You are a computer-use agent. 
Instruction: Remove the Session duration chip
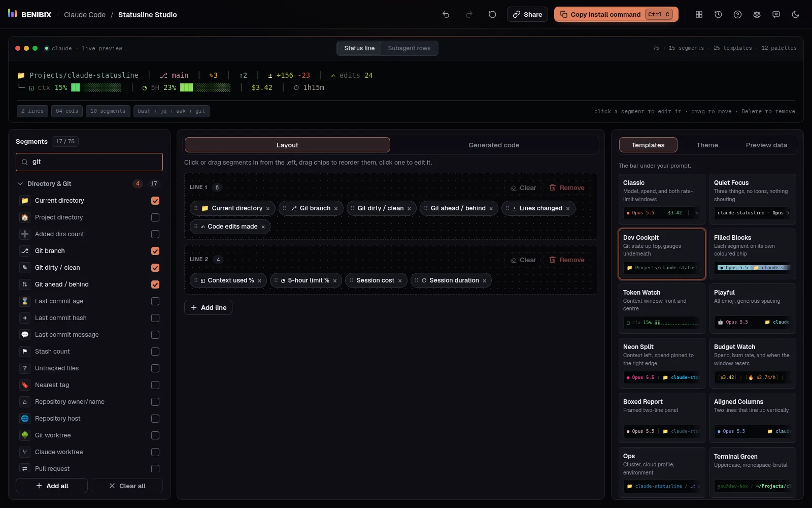(x=484, y=281)
